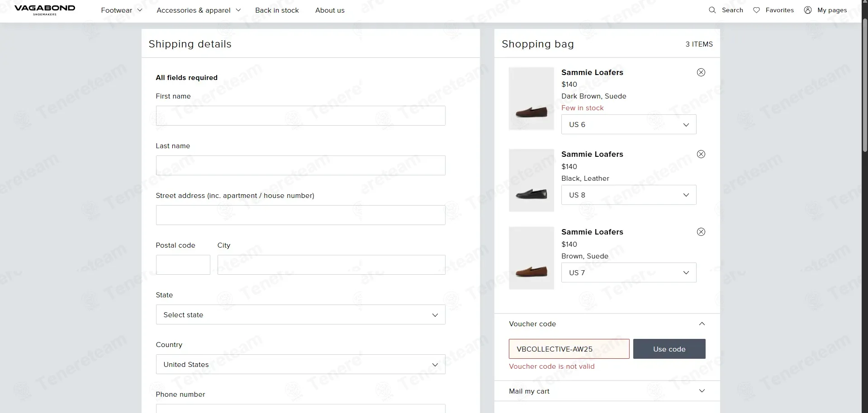868x413 pixels.
Task: Click the Dark Brown Suede loafer thumbnail
Action: click(531, 99)
